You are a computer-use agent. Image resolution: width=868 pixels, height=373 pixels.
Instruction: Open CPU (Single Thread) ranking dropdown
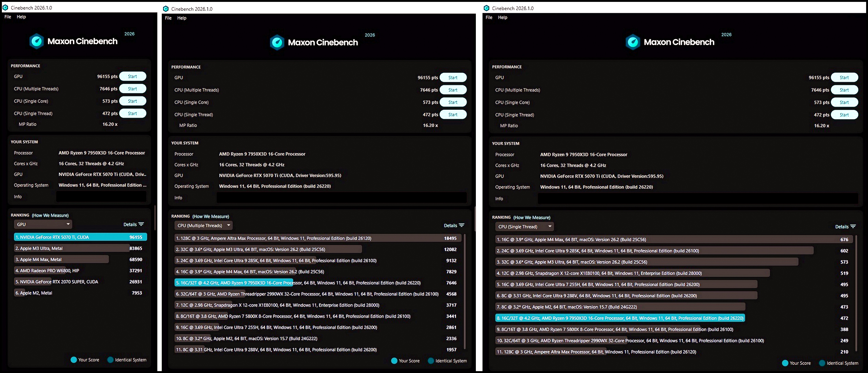[x=524, y=227]
